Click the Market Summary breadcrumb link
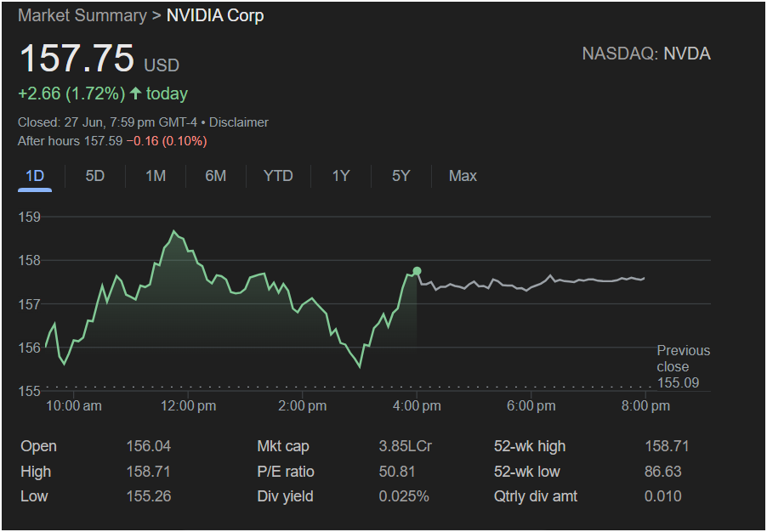 tap(82, 15)
